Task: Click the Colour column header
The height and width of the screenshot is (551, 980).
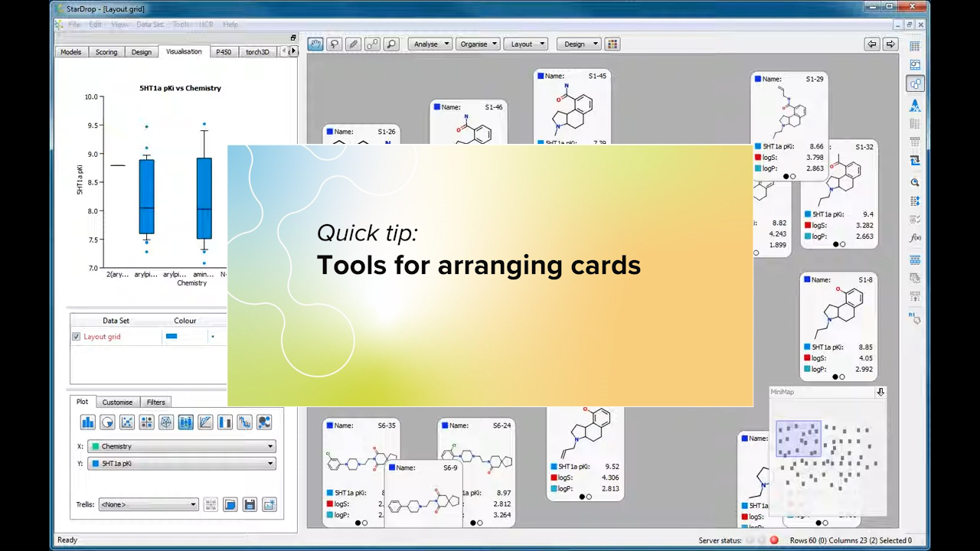Action: pyautogui.click(x=185, y=321)
